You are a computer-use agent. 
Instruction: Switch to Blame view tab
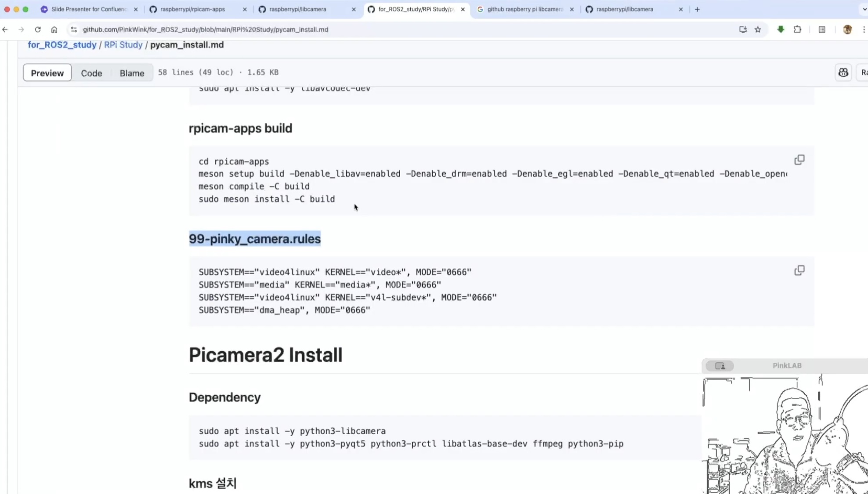[132, 73]
